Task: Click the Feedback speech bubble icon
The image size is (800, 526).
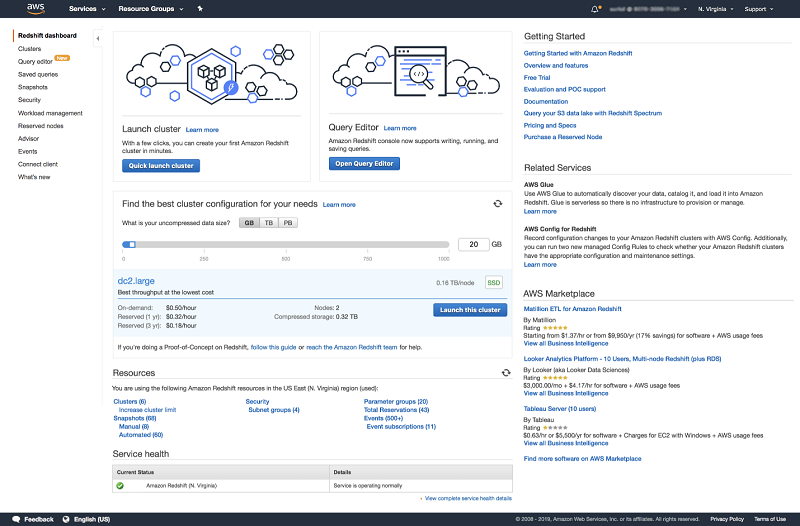Action: coord(16,519)
